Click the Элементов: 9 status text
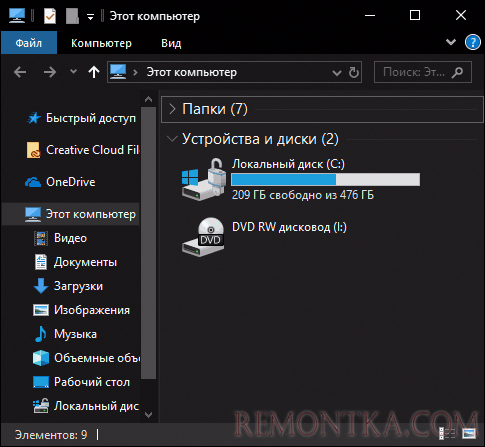 click(x=51, y=435)
